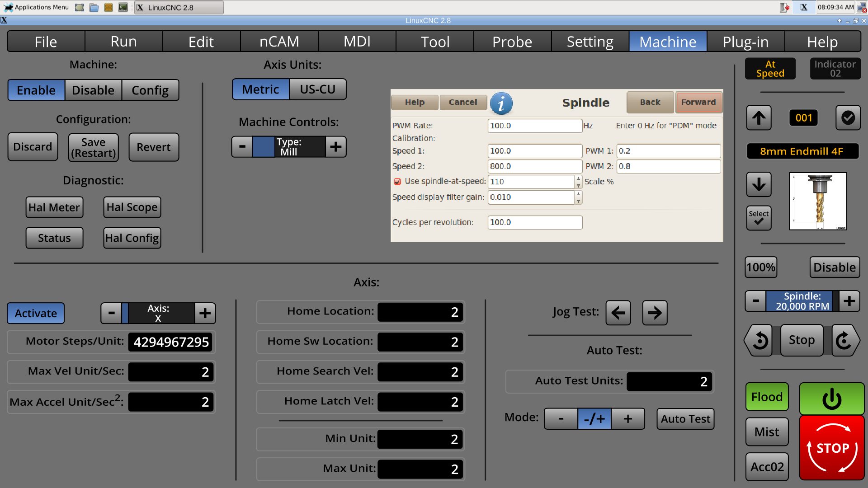The width and height of the screenshot is (868, 488).
Task: Increment spindle-at-speed scale stepper up
Action: click(578, 178)
